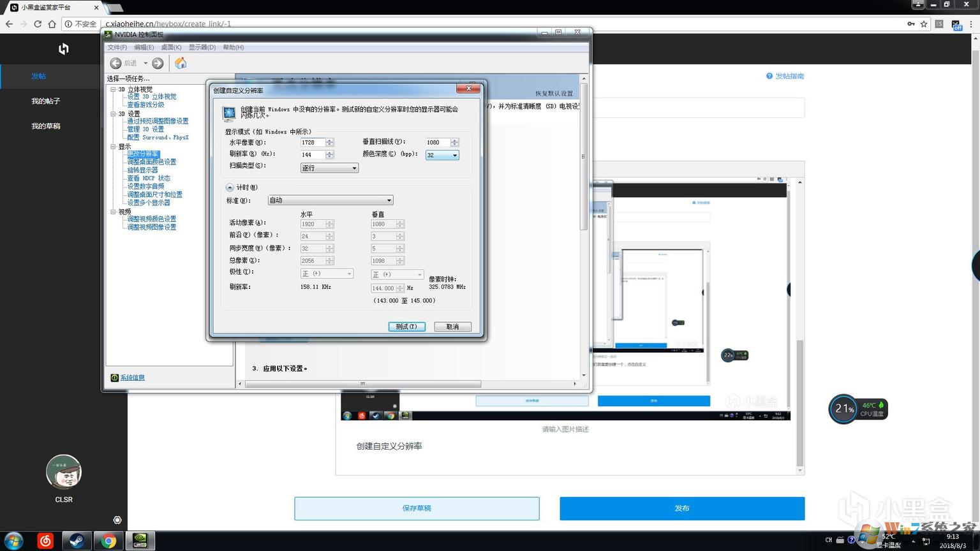980x551 pixels.
Task: Click the Windows Start orb
Action: coord(13,541)
